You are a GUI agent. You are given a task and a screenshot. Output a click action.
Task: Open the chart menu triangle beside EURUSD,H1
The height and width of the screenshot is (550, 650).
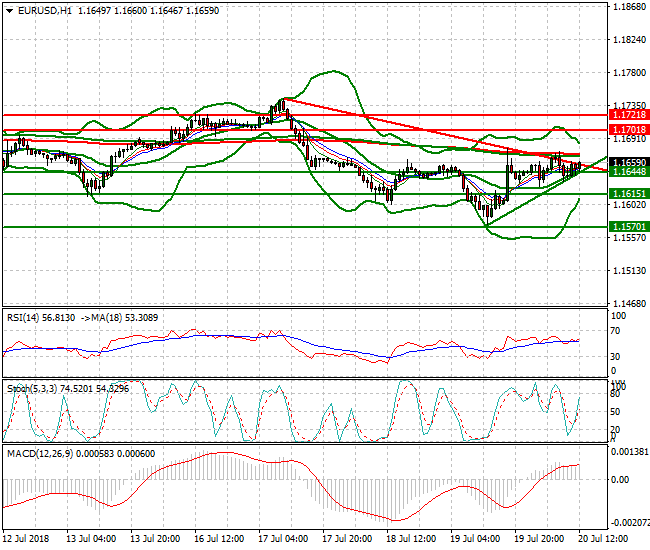pyautogui.click(x=10, y=11)
